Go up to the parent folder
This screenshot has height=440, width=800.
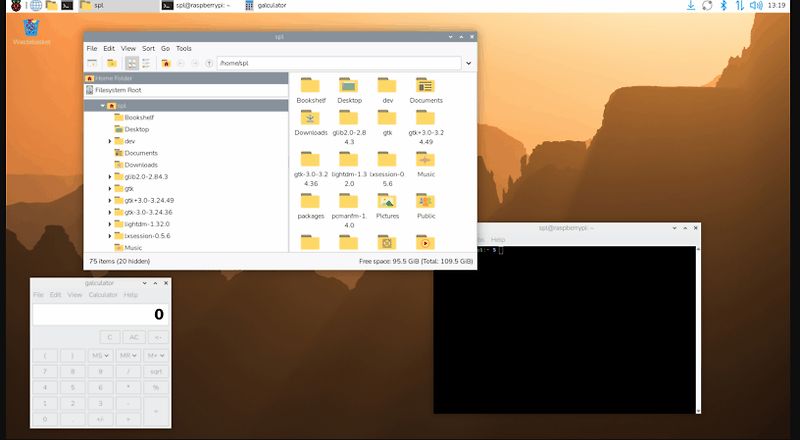pos(209,63)
